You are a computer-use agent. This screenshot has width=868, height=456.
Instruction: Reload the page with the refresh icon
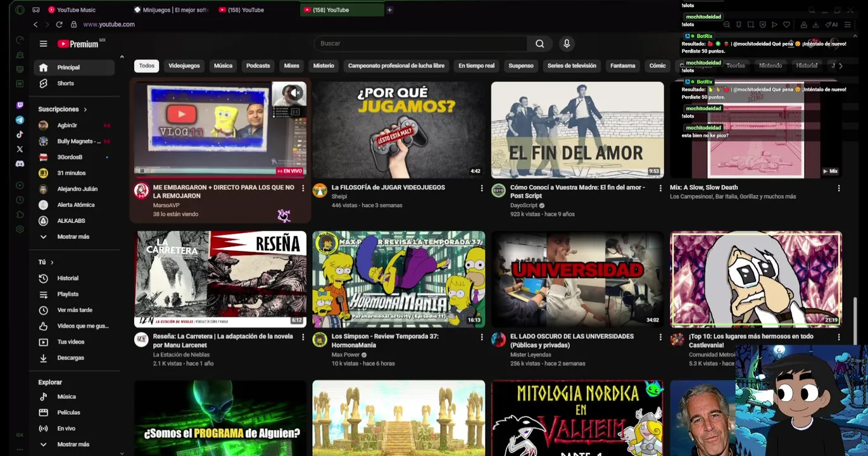[x=59, y=24]
